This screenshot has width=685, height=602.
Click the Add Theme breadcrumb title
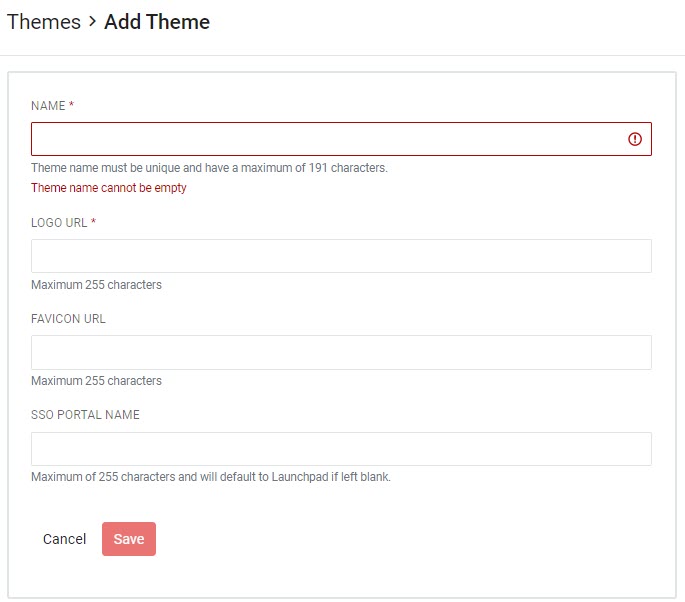tap(157, 22)
